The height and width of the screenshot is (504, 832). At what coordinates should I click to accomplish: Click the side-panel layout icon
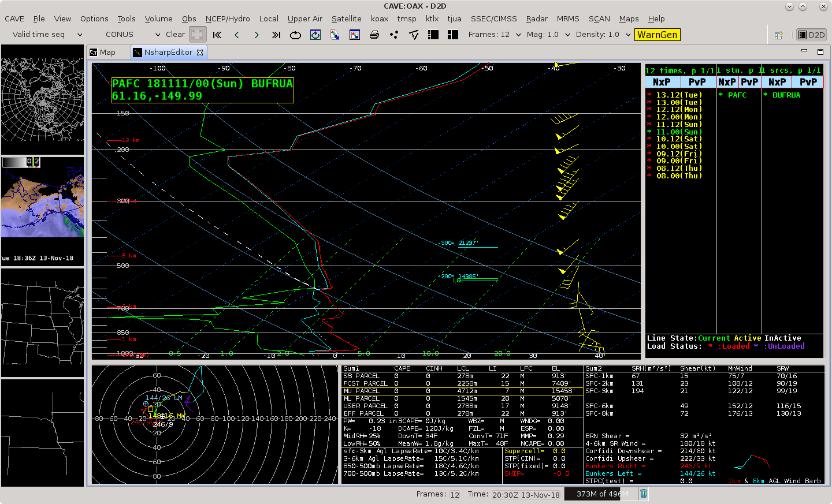coord(433,35)
